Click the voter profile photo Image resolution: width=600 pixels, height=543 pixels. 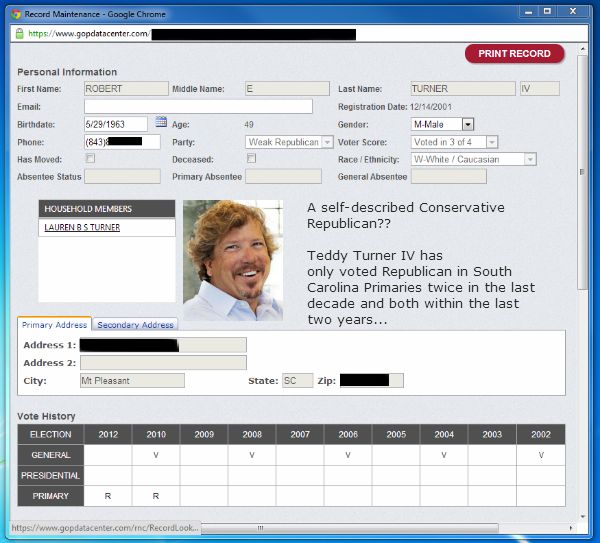tap(232, 261)
